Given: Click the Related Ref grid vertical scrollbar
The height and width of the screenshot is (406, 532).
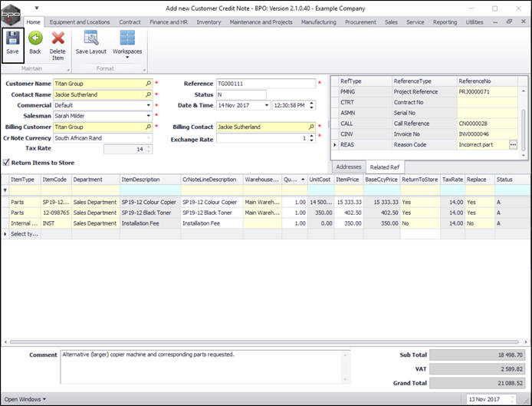Looking at the screenshot, I should pos(523,123).
